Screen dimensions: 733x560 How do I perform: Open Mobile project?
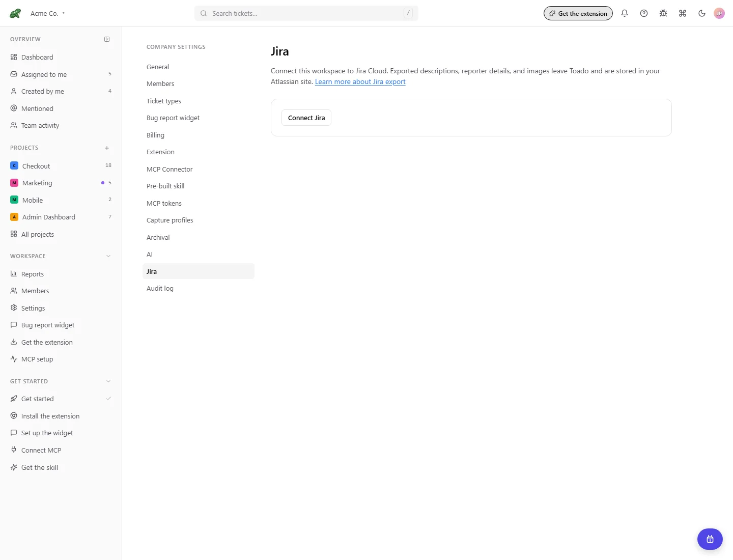coord(61,200)
